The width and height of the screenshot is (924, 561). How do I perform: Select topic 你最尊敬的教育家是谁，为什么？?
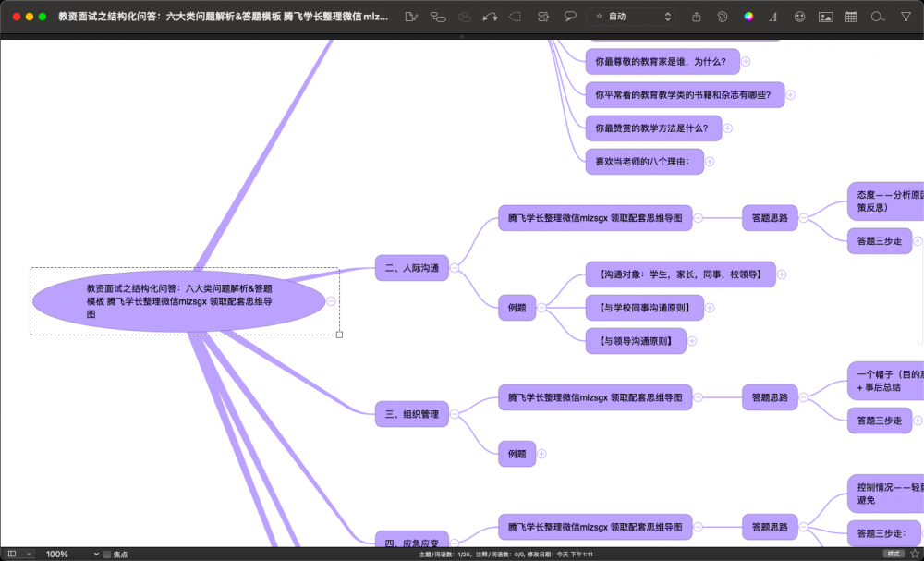tap(663, 61)
